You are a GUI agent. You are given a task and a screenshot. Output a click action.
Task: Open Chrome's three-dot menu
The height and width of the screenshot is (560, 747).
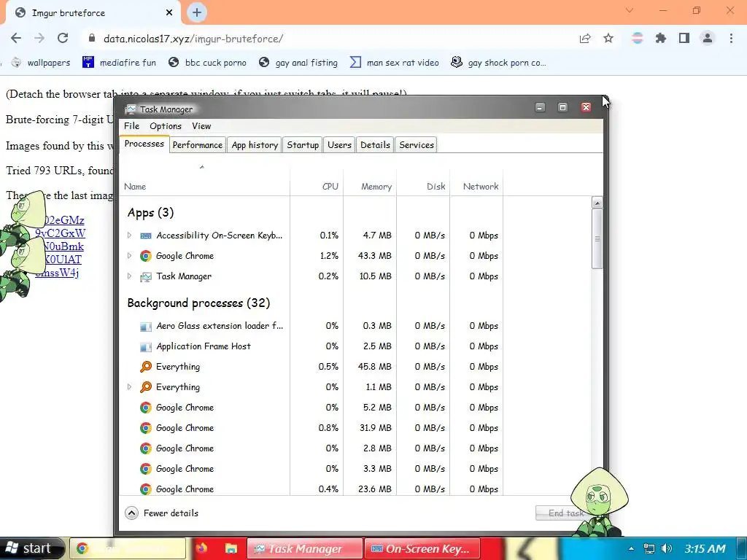click(x=731, y=39)
